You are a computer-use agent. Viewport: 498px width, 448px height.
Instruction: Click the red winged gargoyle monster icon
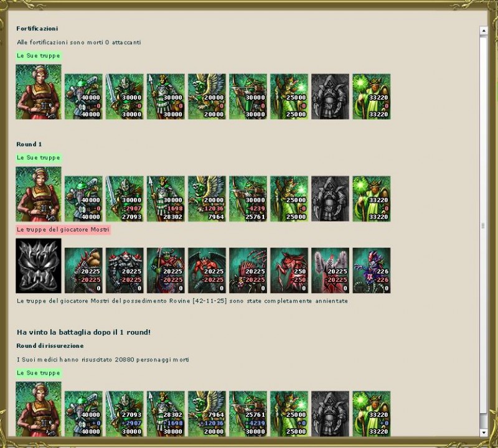[x=207, y=271]
